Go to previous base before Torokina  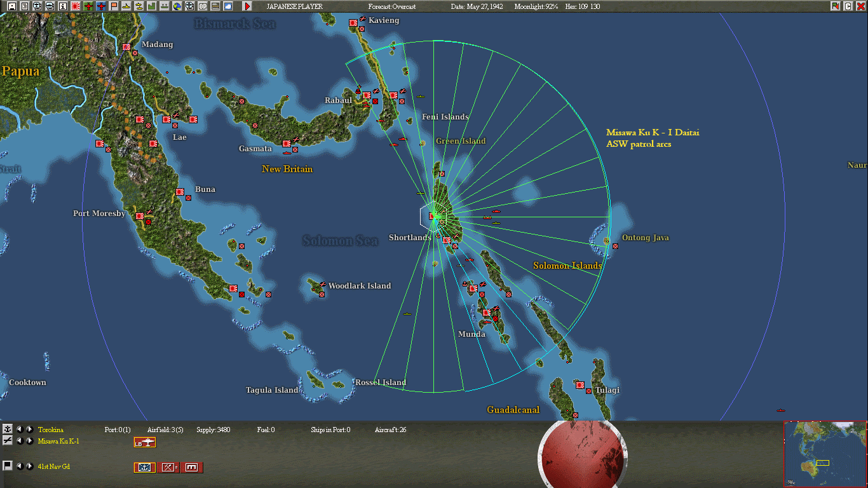(x=19, y=430)
